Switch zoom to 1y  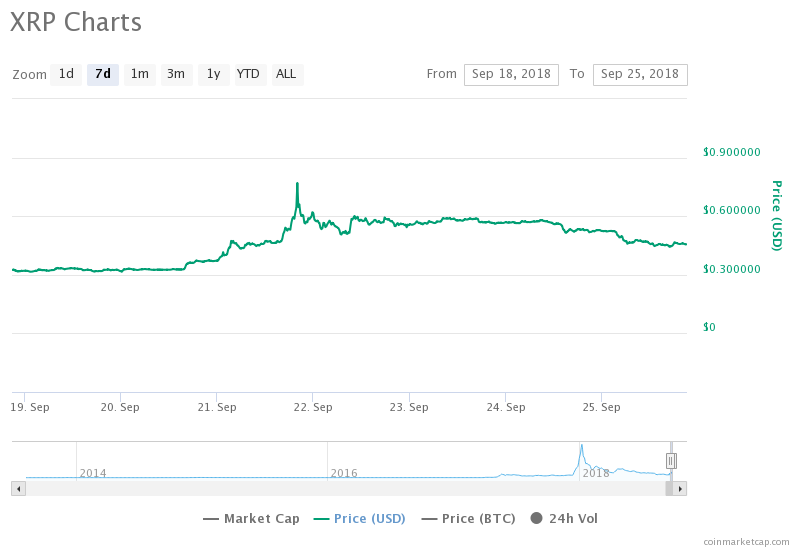(213, 74)
